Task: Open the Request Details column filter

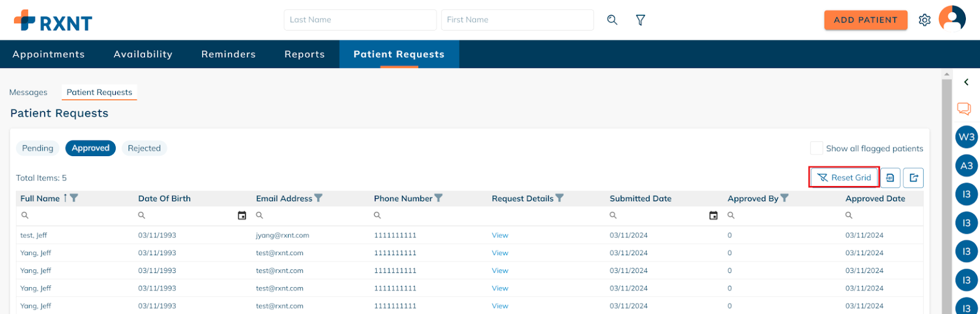Action: tap(560, 198)
